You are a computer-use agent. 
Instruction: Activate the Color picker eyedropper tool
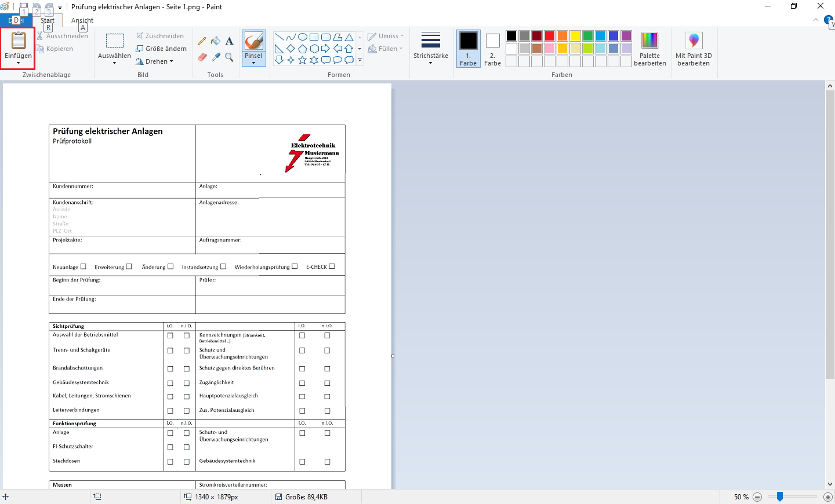pyautogui.click(x=216, y=57)
